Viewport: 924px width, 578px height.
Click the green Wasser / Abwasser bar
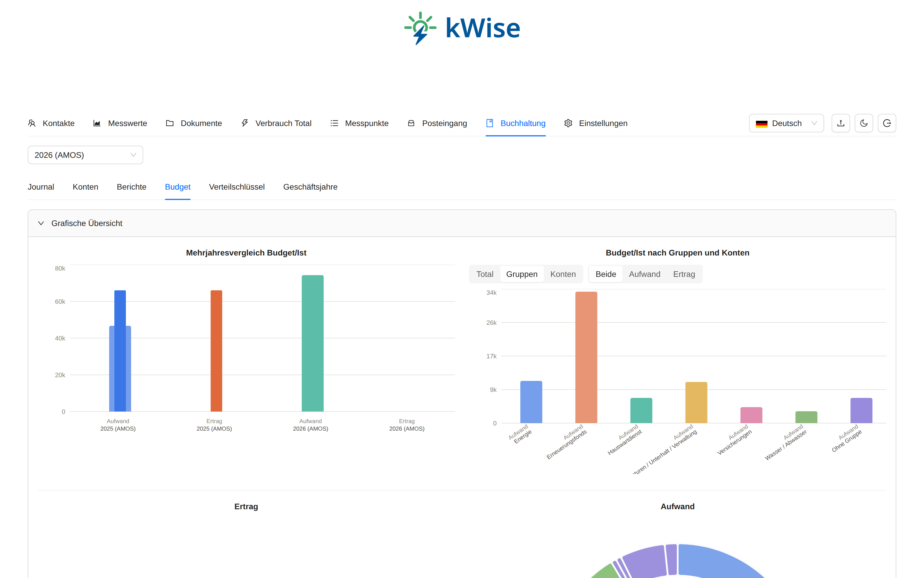806,417
